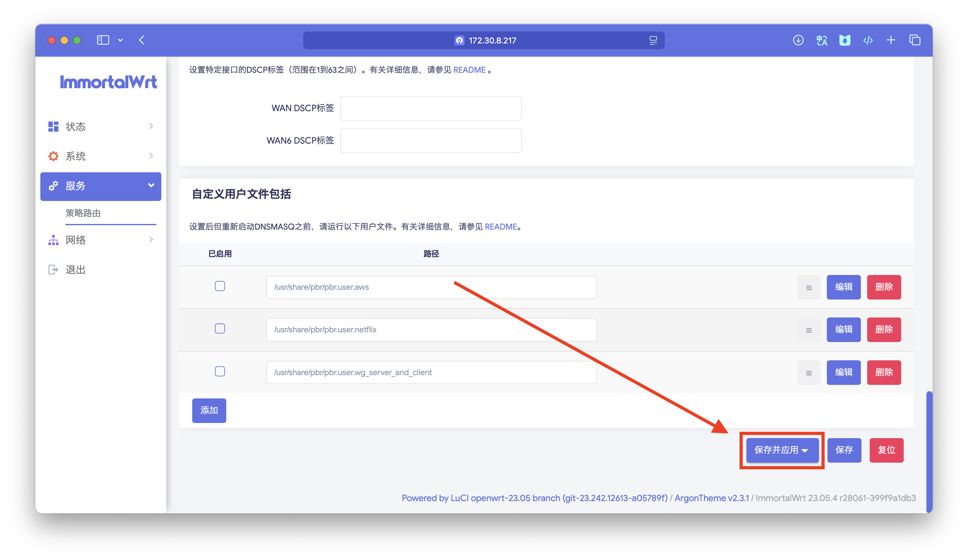
Task: Enable the pbr.user.netflix checkbox
Action: [220, 329]
